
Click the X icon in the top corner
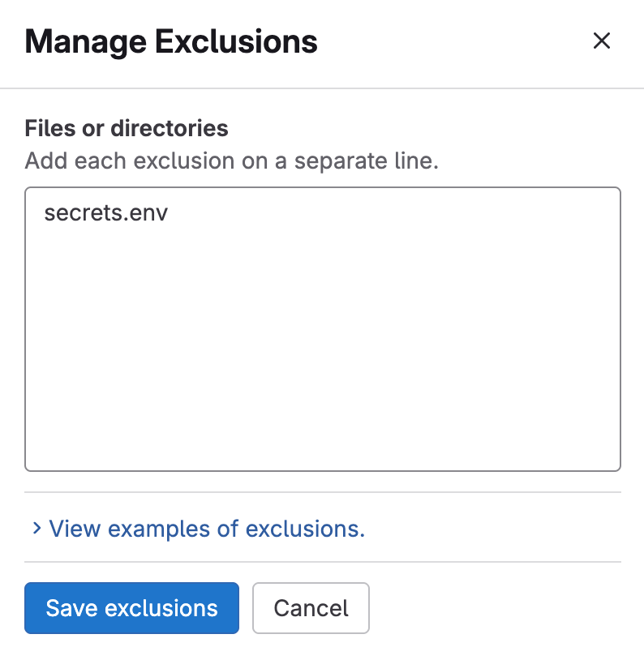(x=602, y=41)
